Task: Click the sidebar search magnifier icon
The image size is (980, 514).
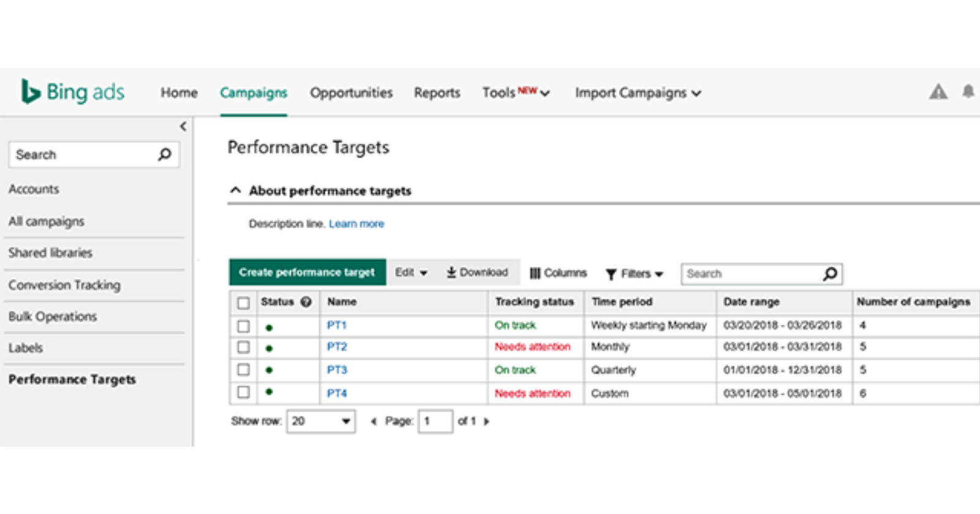Action: 164,154
